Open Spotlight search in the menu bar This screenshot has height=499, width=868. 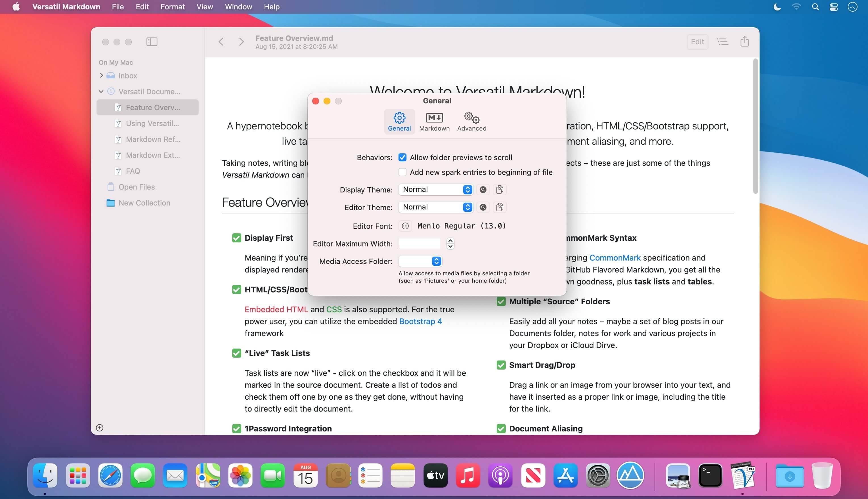click(x=815, y=7)
